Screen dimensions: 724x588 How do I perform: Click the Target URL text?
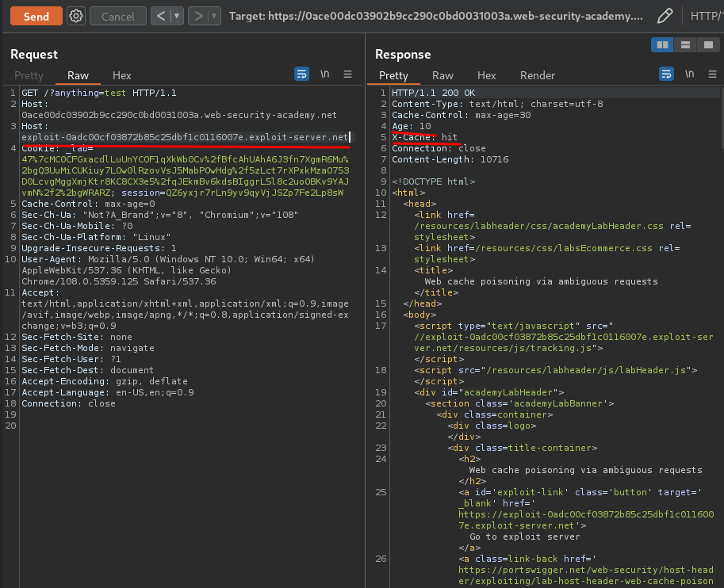tap(435, 16)
